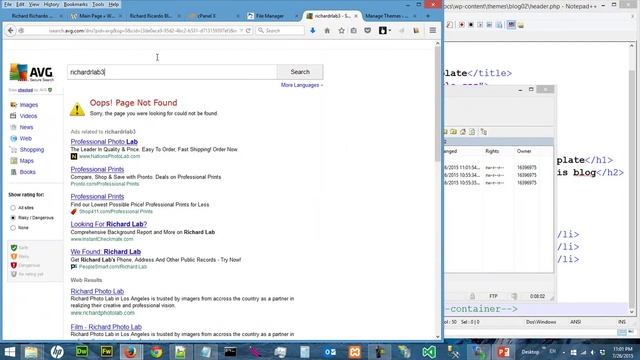Sort by Owner column in FTP window
Viewport: 640px width, 360px height.
pyautogui.click(x=524, y=151)
